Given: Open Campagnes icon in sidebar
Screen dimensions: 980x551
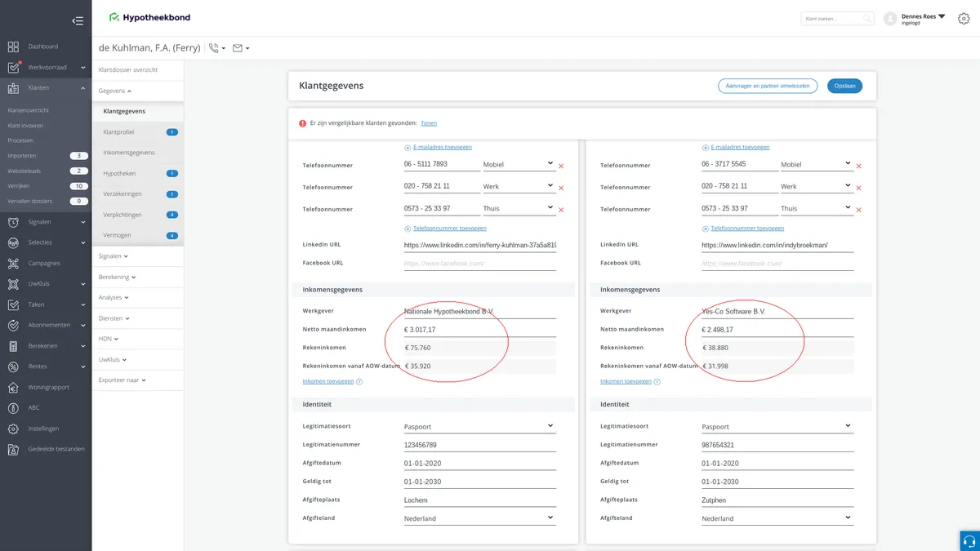Looking at the screenshot, I should tap(13, 264).
